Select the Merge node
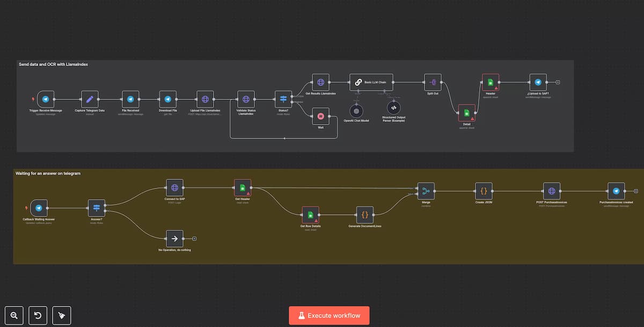The height and width of the screenshot is (327, 644). coord(426,190)
